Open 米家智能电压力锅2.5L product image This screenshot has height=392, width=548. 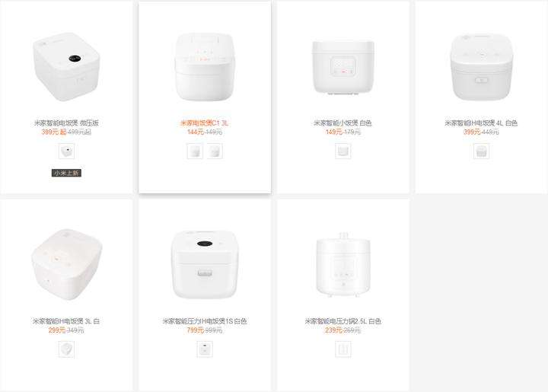(x=342, y=264)
